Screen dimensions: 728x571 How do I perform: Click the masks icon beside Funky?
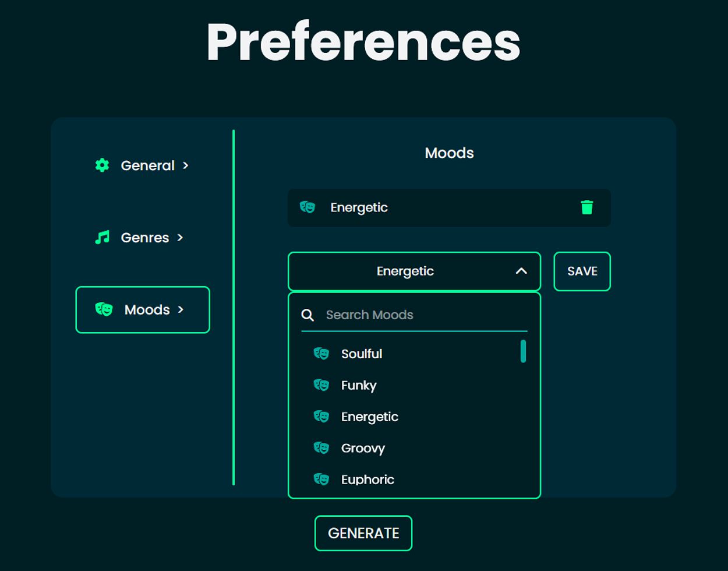coord(321,385)
